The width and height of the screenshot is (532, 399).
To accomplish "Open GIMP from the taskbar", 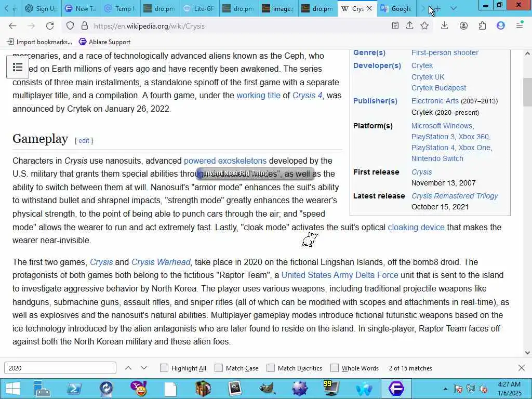I will point(268,389).
